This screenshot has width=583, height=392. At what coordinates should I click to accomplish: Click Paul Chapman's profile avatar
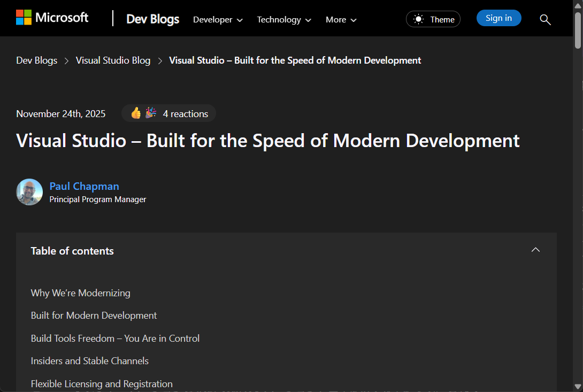coord(29,191)
